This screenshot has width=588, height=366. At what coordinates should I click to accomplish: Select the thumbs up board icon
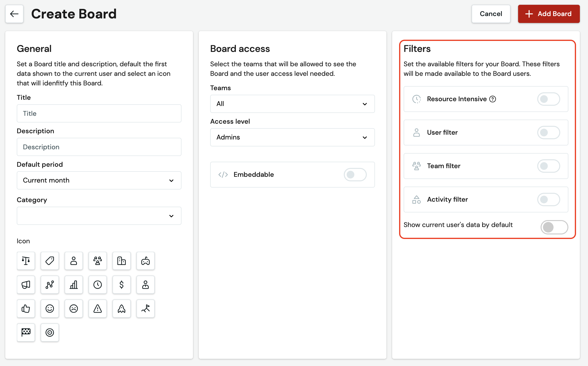pos(26,309)
